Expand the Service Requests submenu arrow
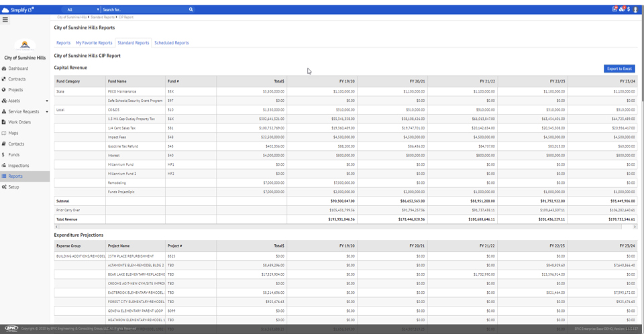This screenshot has width=644, height=334. pos(46,111)
